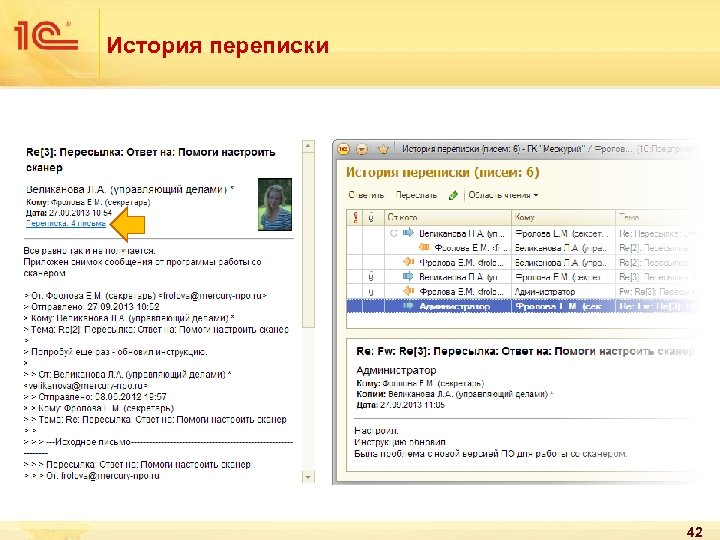Click scroll down arrow of left message pane
720x540 pixels.
coord(308,477)
